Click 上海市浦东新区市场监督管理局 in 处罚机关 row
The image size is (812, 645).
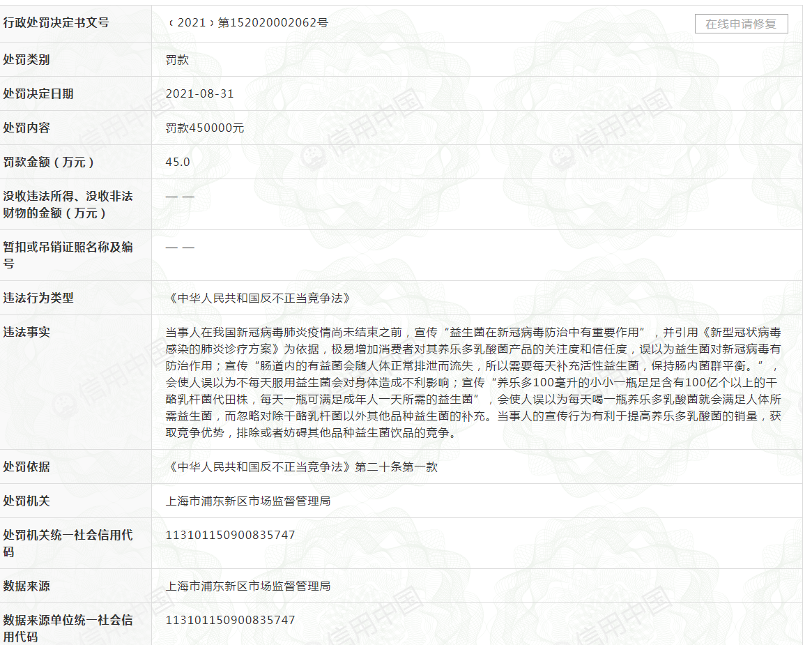(x=247, y=501)
